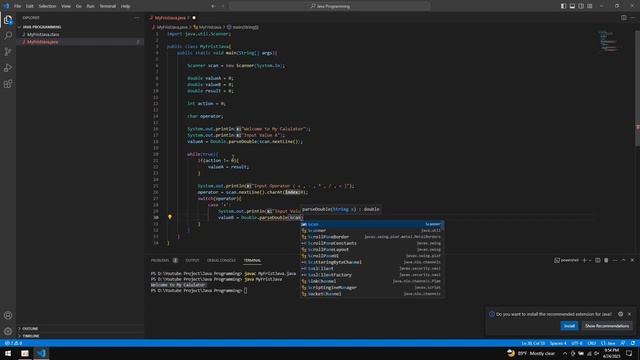Open the Extensions view
This screenshot has width=640, height=360.
click(x=8, y=84)
